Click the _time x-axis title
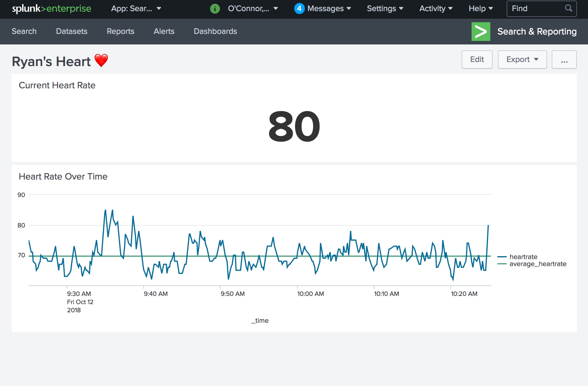This screenshot has width=588, height=386. coord(260,320)
